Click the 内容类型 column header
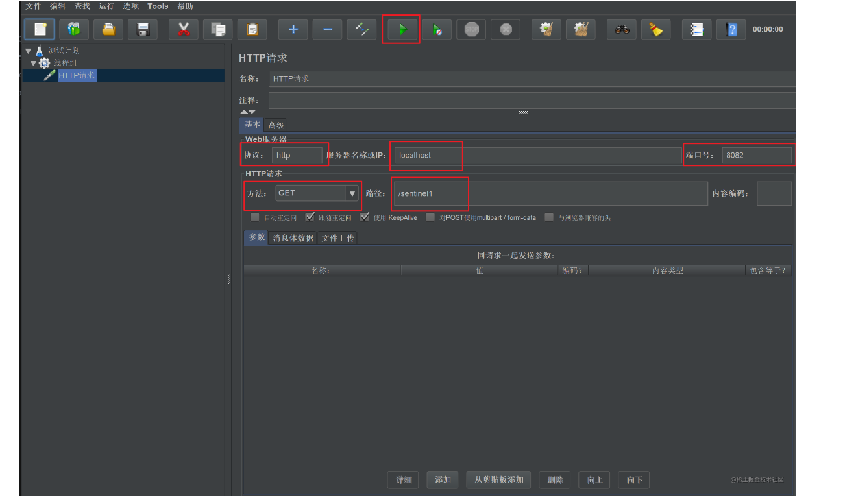The image size is (856, 504). (668, 270)
